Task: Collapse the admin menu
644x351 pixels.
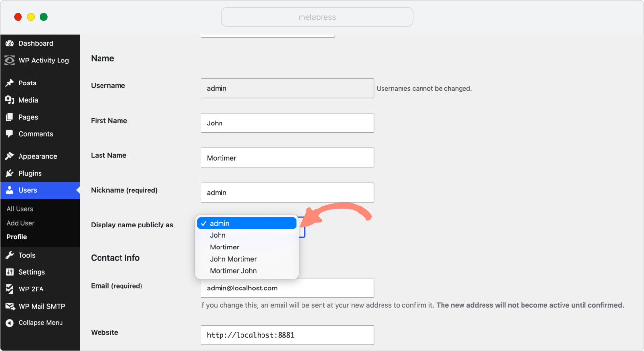Action: coord(40,323)
